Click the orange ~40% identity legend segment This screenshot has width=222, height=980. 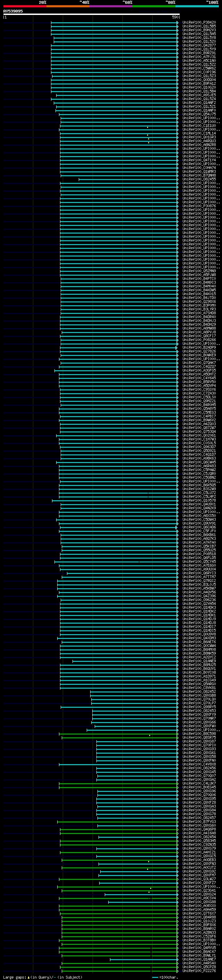click(68, 6)
